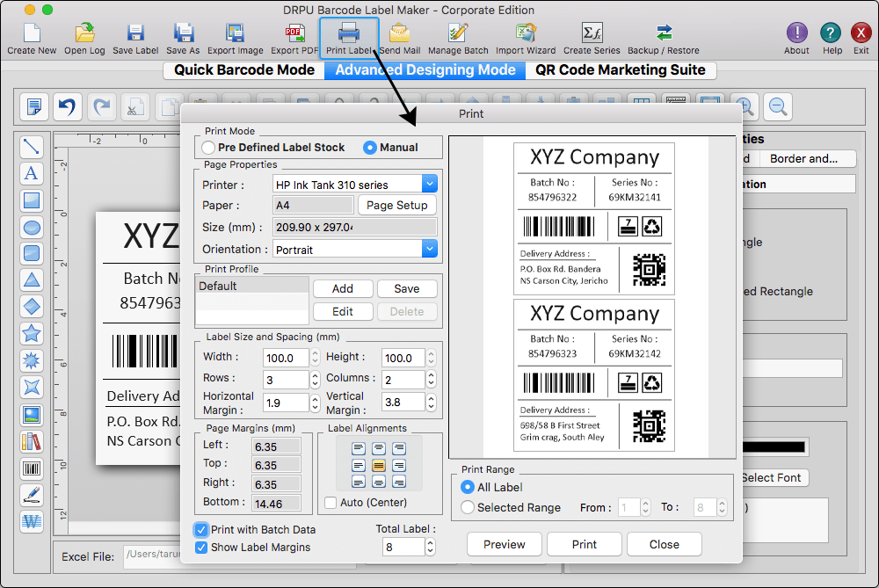879x588 pixels.
Task: Open the About dialog icon
Action: (x=796, y=39)
